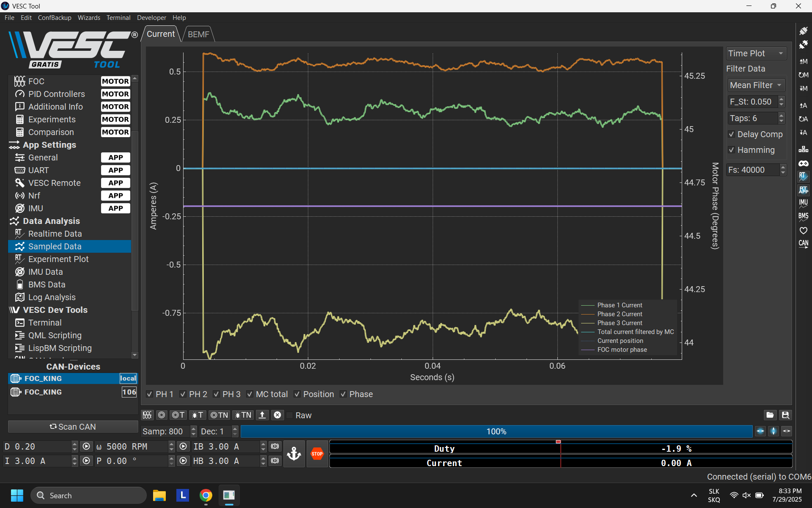Click read default motor config icon (↻M)
Viewport: 812px width, 508px height.
[803, 75]
